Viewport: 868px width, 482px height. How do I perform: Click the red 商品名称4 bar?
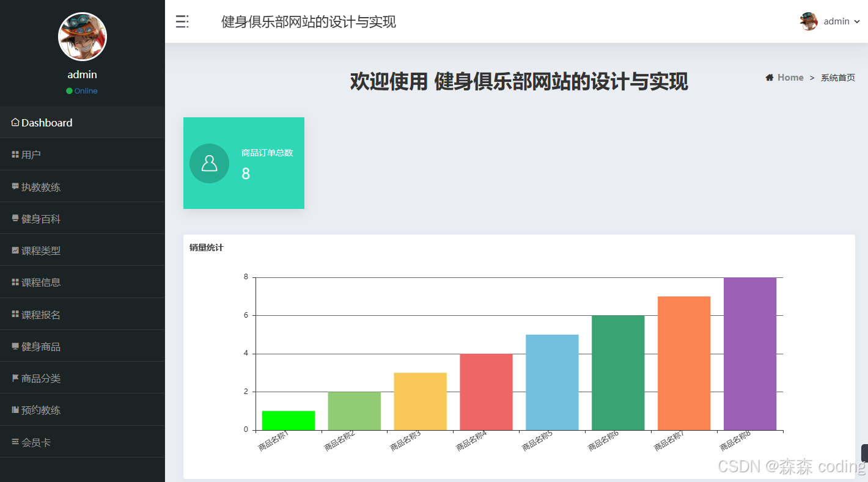click(486, 392)
